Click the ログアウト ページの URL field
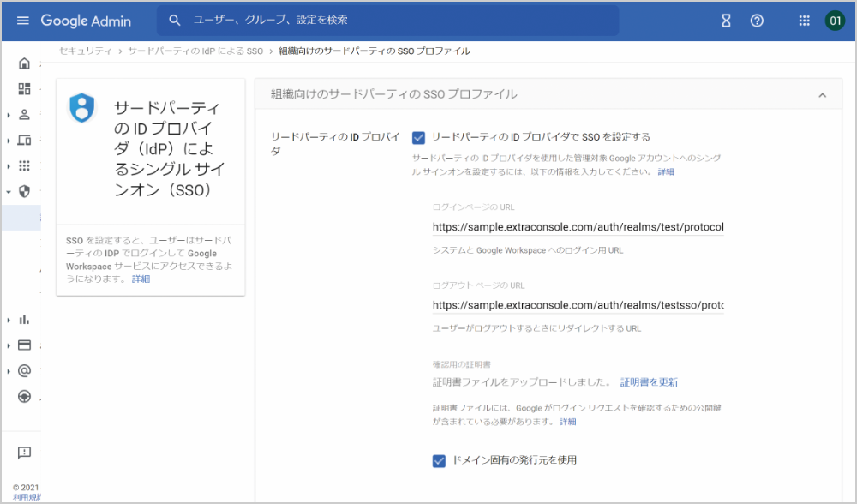Screen dimensions: 857x504 point(578,305)
